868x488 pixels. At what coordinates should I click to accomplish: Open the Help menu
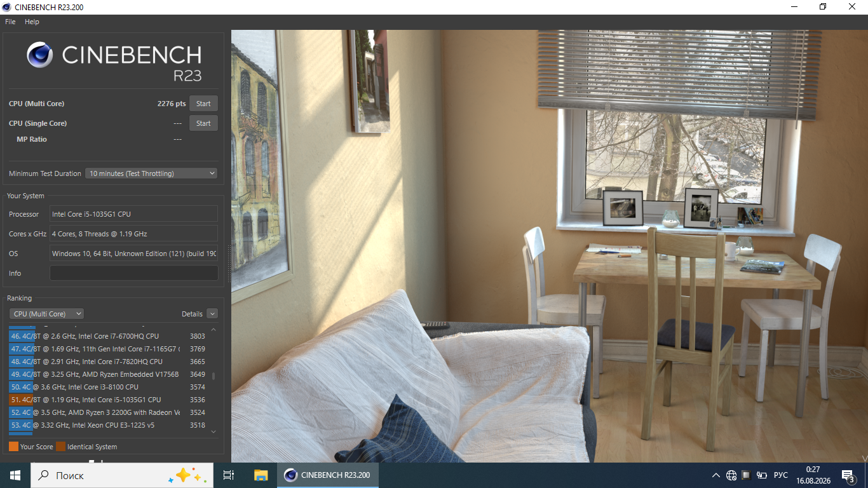pyautogui.click(x=32, y=22)
